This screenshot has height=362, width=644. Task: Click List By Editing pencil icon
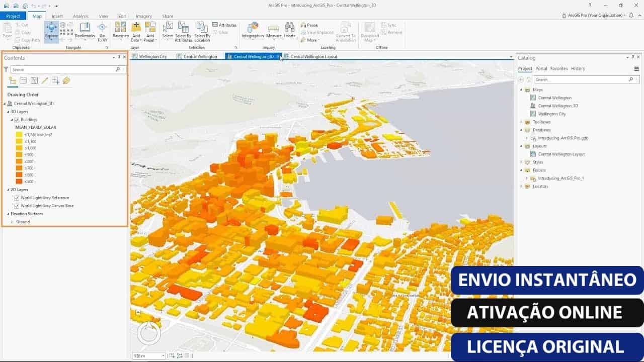(45, 80)
